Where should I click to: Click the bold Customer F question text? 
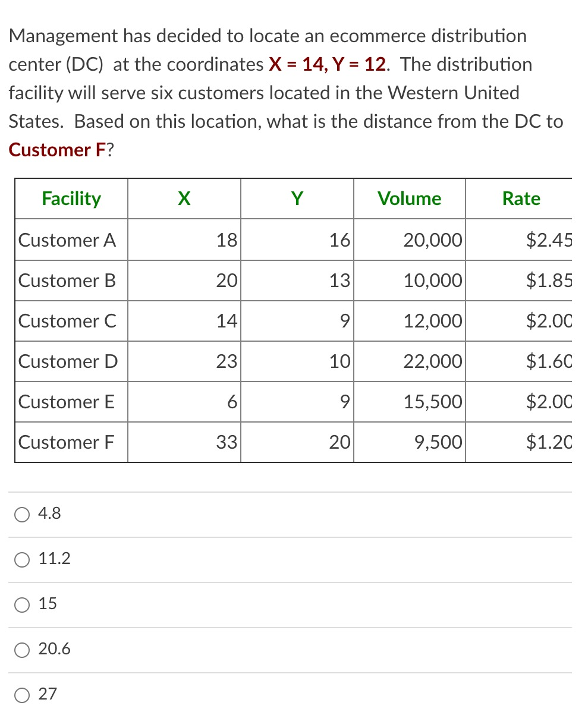(x=57, y=150)
